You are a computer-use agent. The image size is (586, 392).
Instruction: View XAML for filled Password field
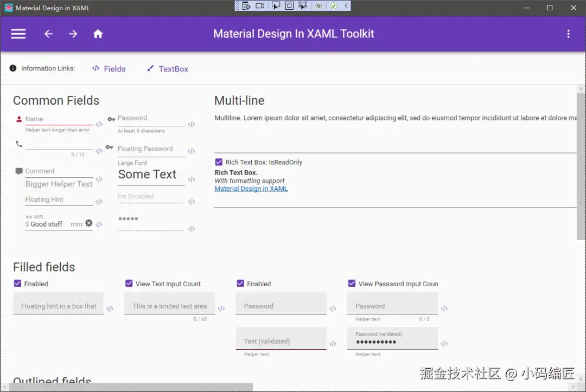(333, 309)
